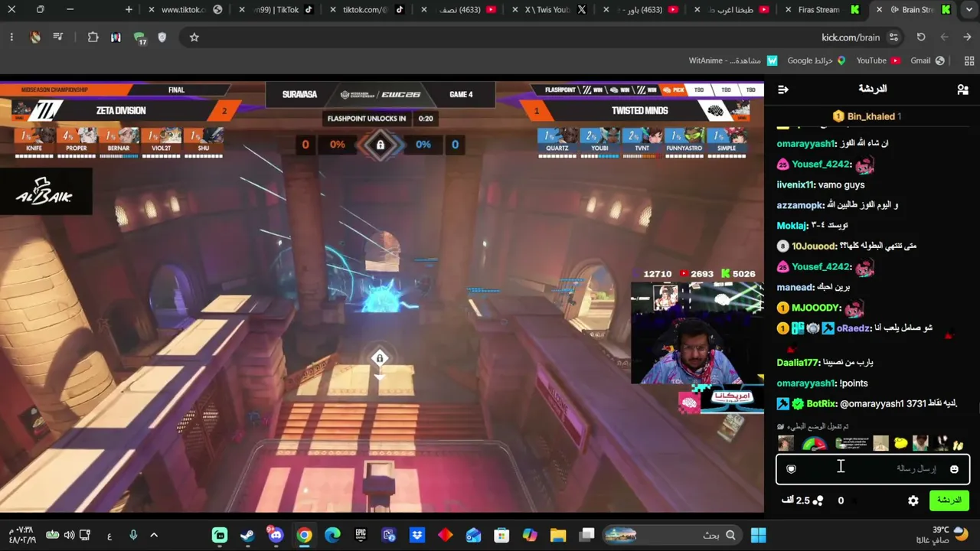Open azzamopk username in chat

pyautogui.click(x=799, y=205)
